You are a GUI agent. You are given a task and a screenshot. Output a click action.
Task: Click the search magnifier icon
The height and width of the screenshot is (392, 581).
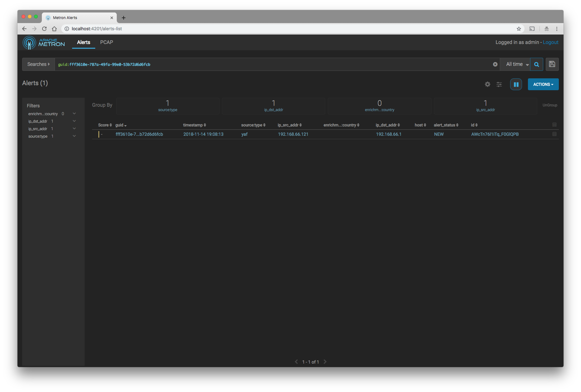[x=537, y=64]
